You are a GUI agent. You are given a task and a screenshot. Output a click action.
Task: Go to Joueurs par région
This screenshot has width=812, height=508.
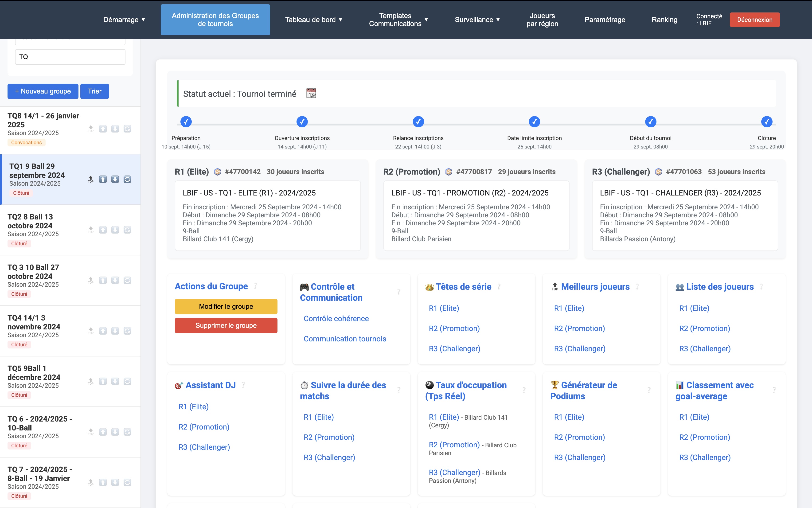(x=542, y=20)
